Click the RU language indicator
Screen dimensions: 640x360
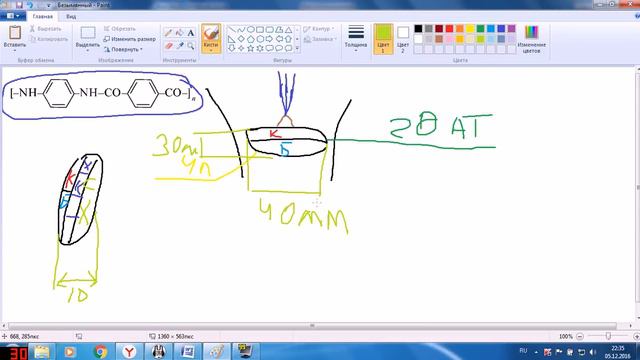tap(523, 351)
